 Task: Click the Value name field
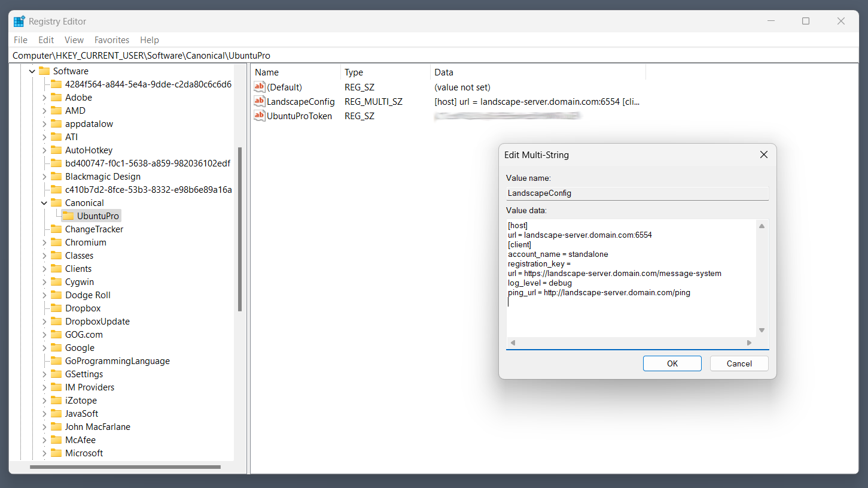coord(637,193)
